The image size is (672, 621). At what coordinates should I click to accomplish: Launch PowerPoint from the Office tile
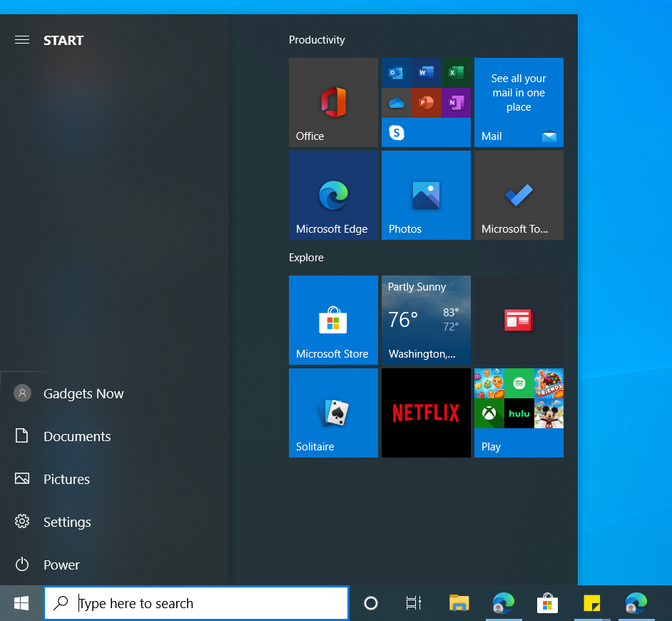pos(426,102)
